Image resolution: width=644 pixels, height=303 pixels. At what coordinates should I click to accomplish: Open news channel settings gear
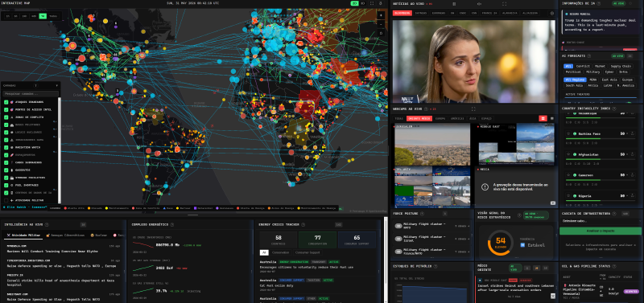(x=552, y=13)
